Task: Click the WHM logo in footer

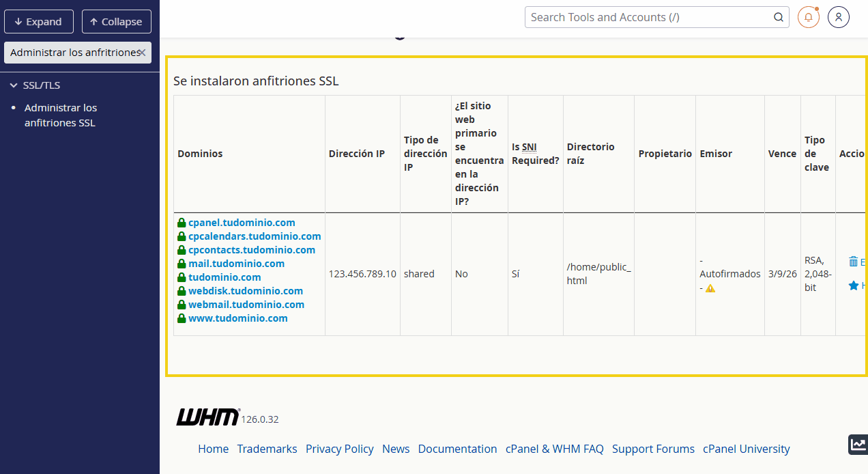Action: point(208,417)
